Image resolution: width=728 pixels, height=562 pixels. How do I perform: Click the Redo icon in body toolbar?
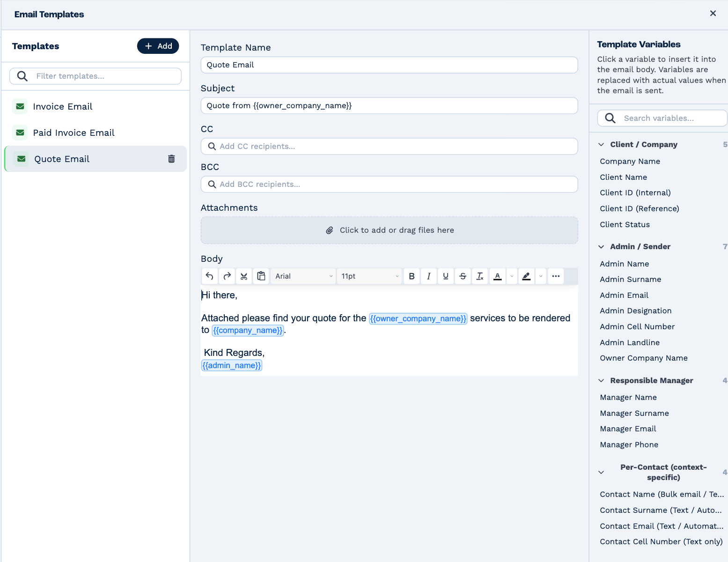[x=227, y=276]
